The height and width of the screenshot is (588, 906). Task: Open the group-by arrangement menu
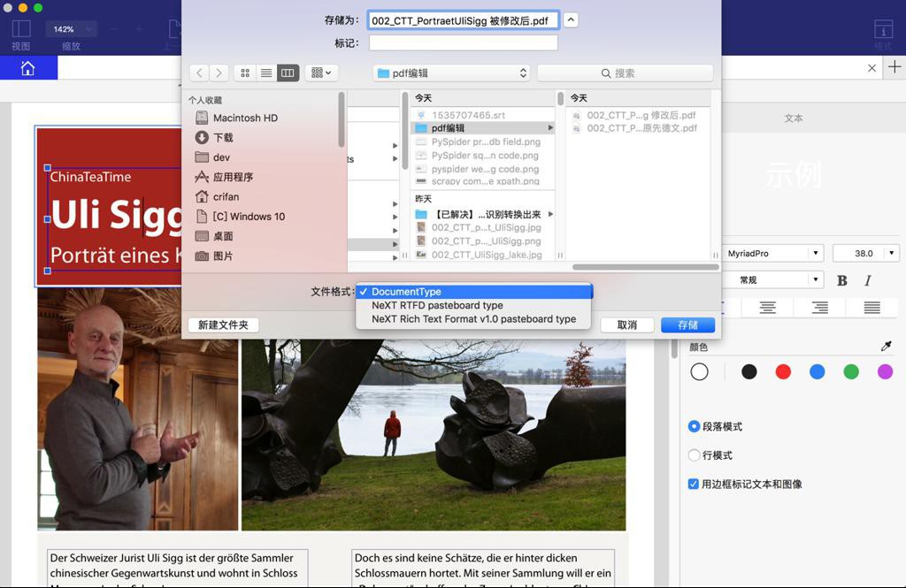[321, 73]
